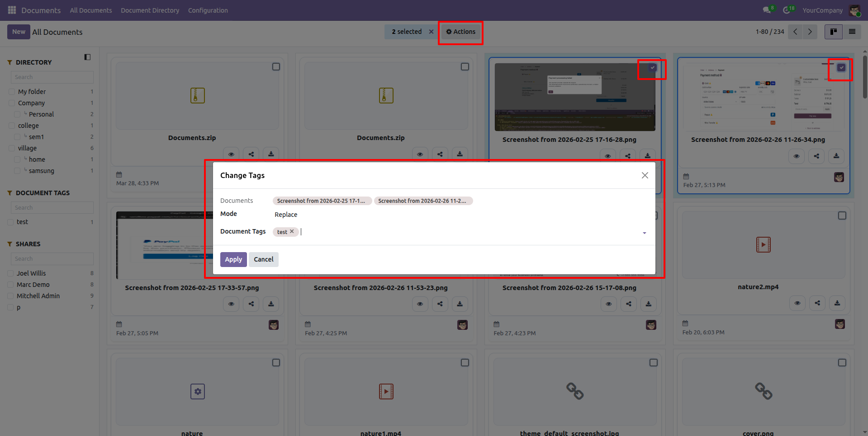
Task: Open the Documents app title menu
Action: pos(41,10)
